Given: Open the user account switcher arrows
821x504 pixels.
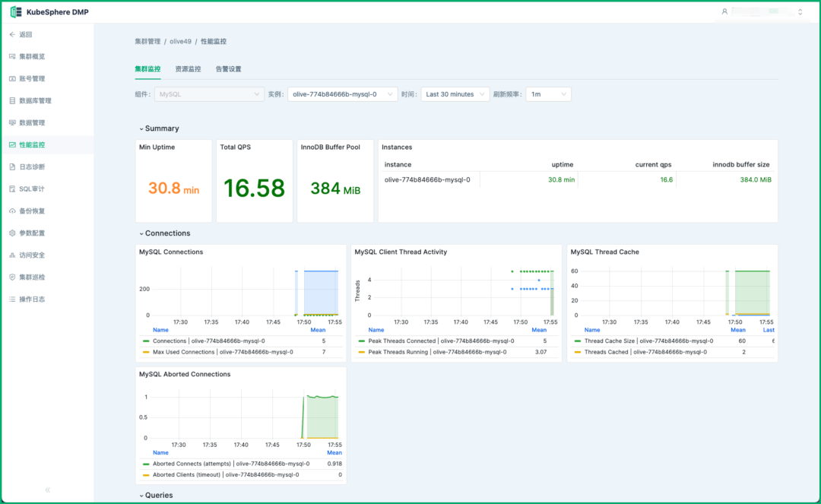Looking at the screenshot, I should 800,11.
